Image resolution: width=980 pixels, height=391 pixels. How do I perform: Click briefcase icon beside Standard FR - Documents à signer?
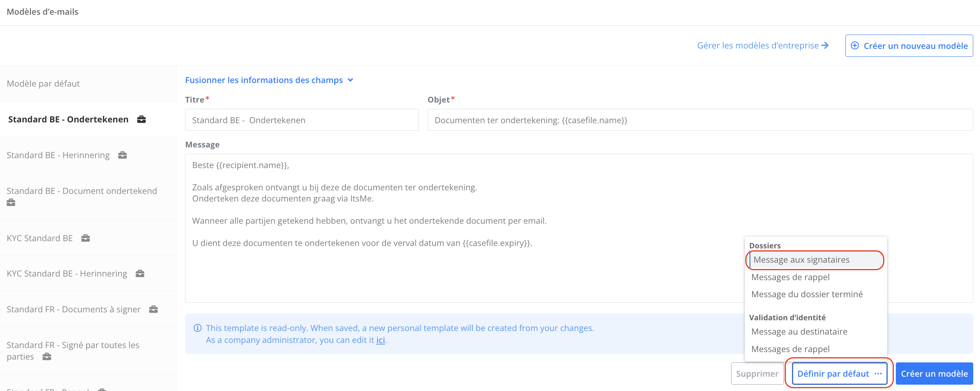153,309
